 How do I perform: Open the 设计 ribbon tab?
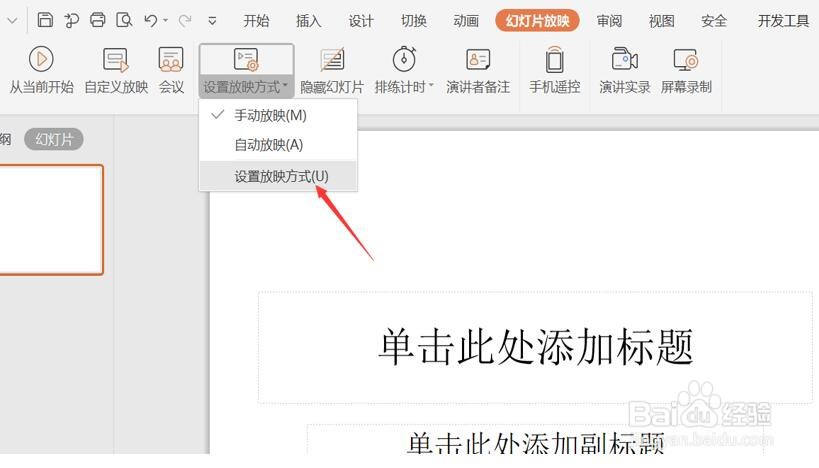pos(361,21)
